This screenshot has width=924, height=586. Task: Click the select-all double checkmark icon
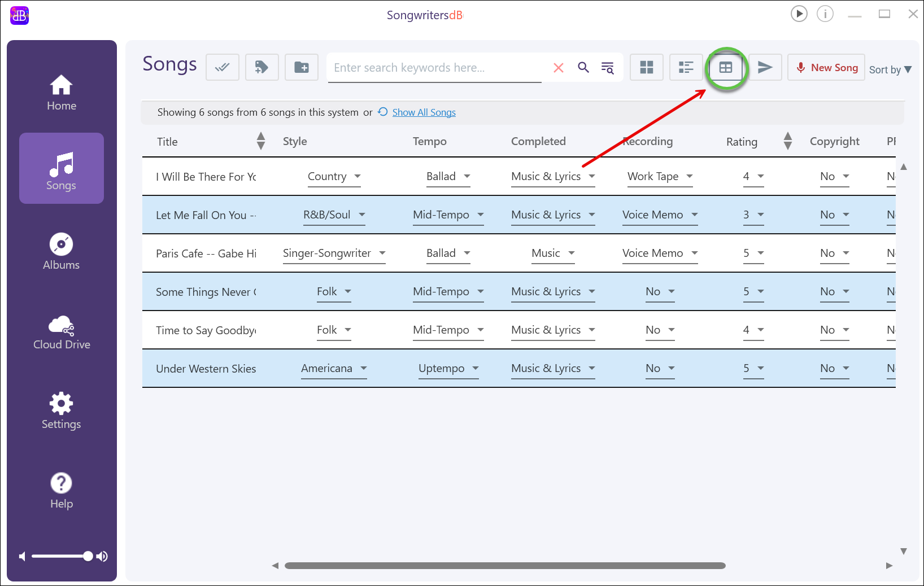[223, 68]
